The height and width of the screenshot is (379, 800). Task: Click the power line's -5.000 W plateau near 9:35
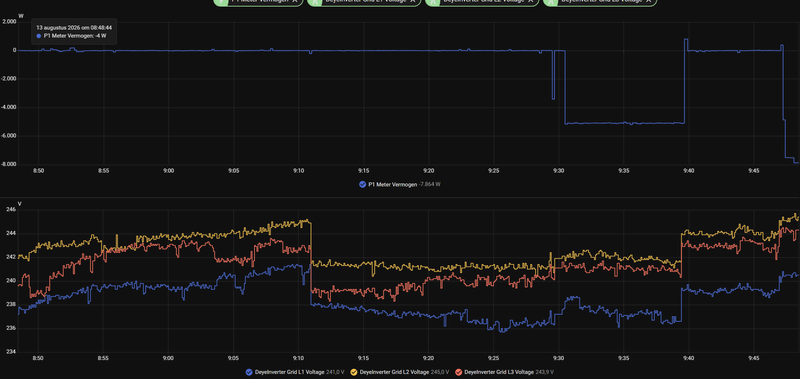point(623,123)
